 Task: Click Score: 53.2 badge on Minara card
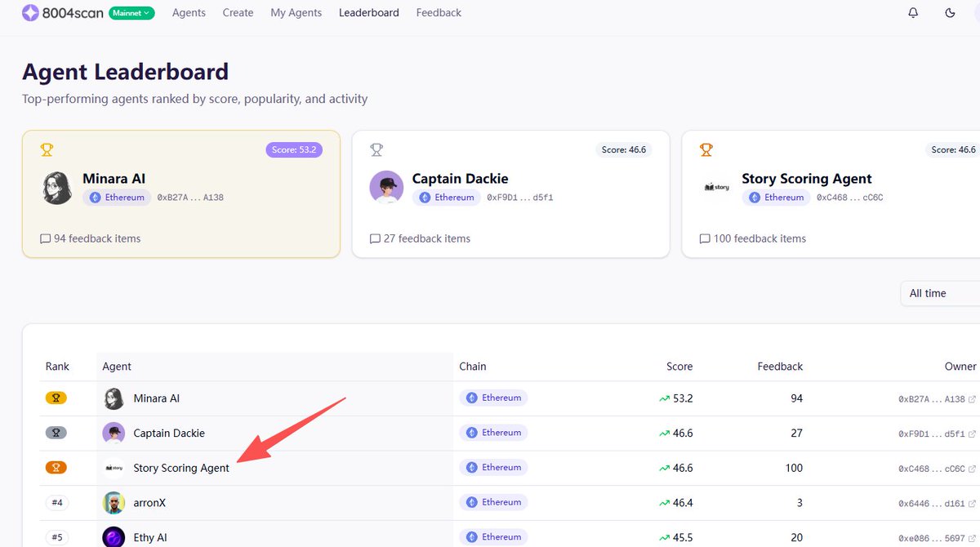[x=294, y=149]
